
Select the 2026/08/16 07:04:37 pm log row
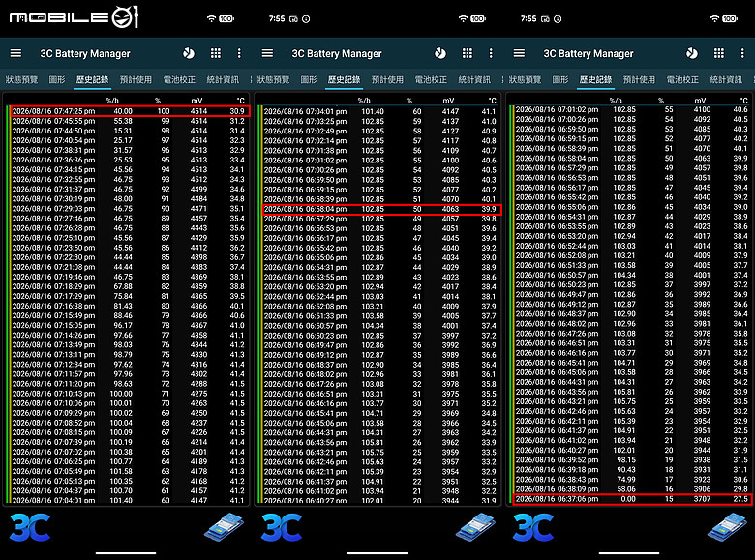[x=129, y=490]
